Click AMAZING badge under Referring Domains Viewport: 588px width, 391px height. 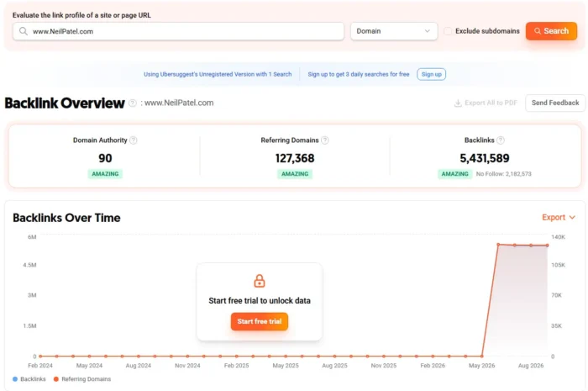coord(295,174)
